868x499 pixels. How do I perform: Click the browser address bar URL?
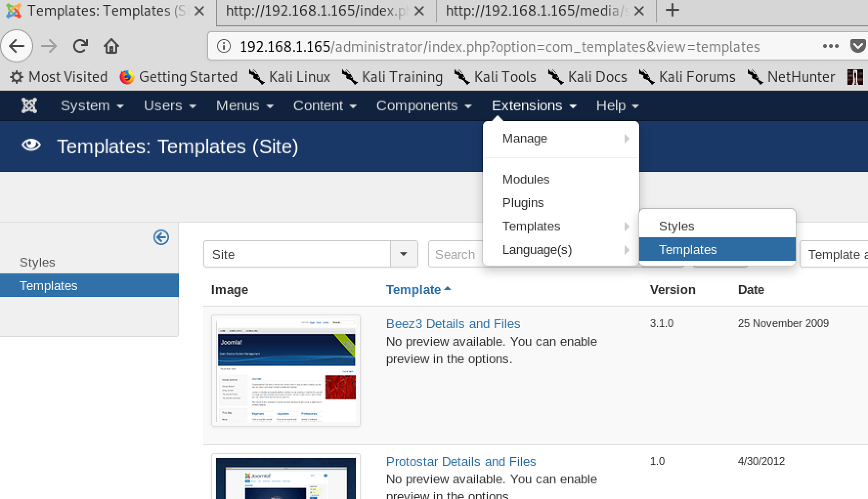coord(500,46)
